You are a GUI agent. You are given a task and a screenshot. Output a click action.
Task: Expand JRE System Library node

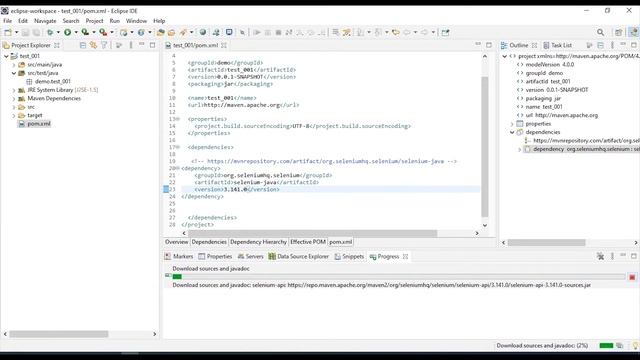[14, 90]
